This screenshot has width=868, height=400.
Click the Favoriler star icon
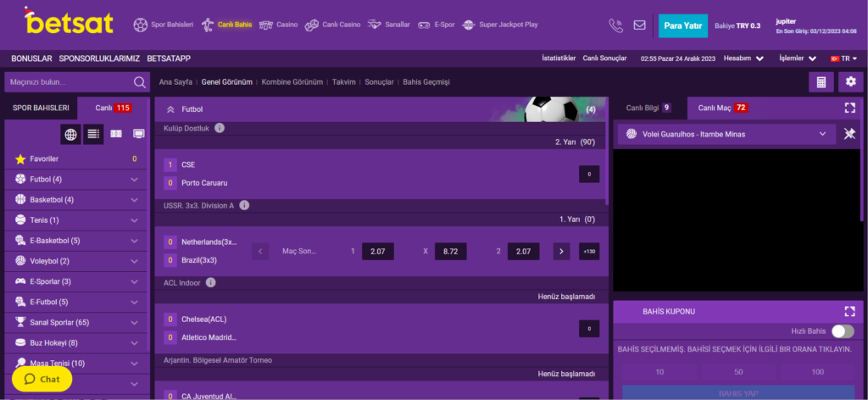coord(20,159)
